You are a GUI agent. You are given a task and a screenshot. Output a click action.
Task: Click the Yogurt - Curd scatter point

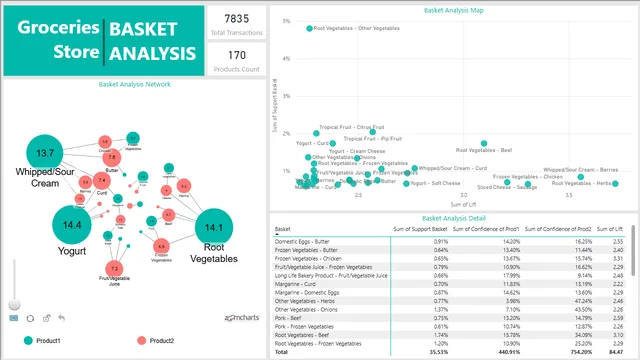click(333, 143)
